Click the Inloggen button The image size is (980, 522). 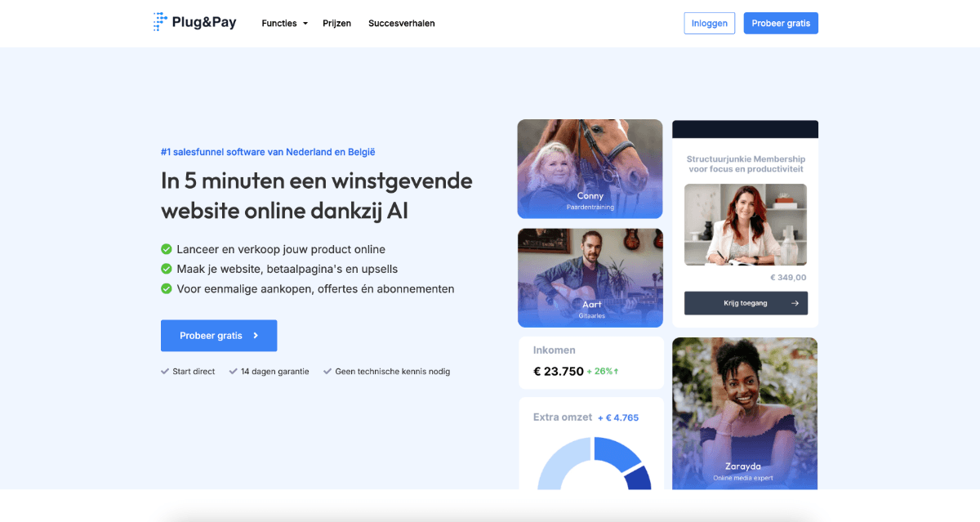point(710,24)
